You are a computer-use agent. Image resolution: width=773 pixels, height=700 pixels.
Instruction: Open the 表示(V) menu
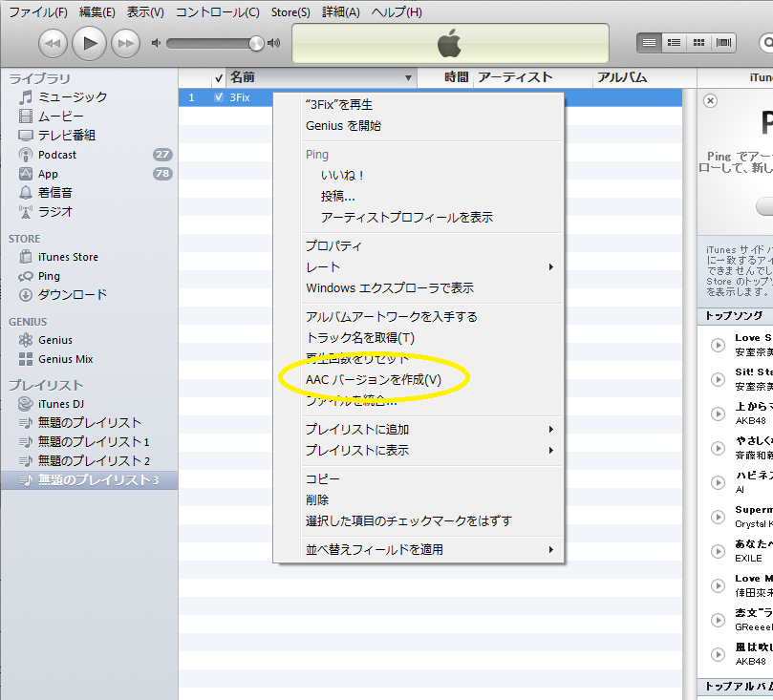tap(145, 12)
